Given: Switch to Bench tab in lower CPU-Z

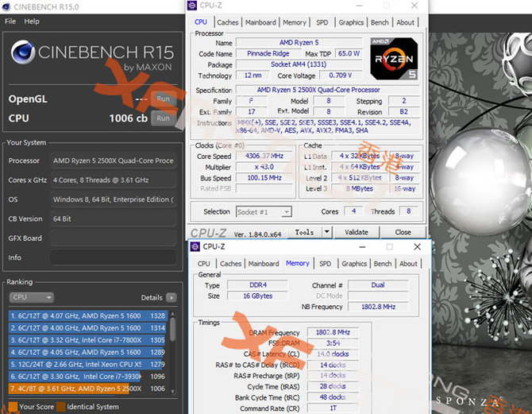Looking at the screenshot, I should (383, 264).
